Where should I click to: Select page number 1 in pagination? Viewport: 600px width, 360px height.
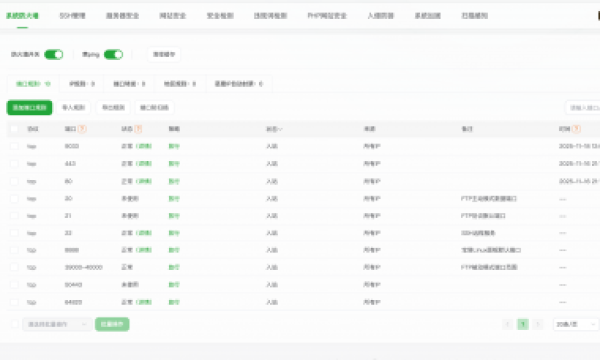coord(523,324)
